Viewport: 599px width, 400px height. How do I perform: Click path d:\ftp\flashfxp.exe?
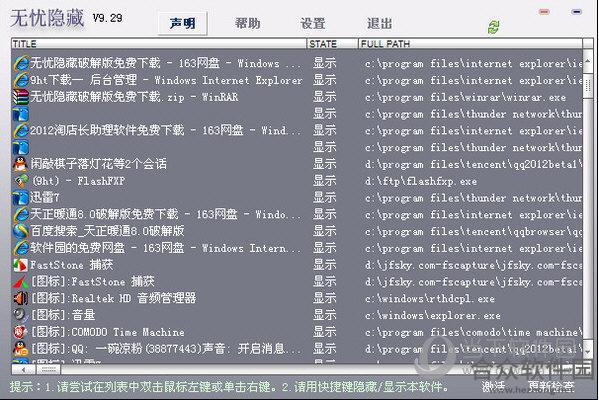point(421,181)
